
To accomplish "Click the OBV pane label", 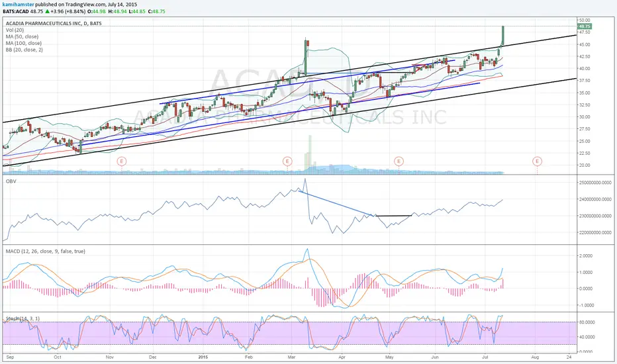I will click(x=11, y=181).
